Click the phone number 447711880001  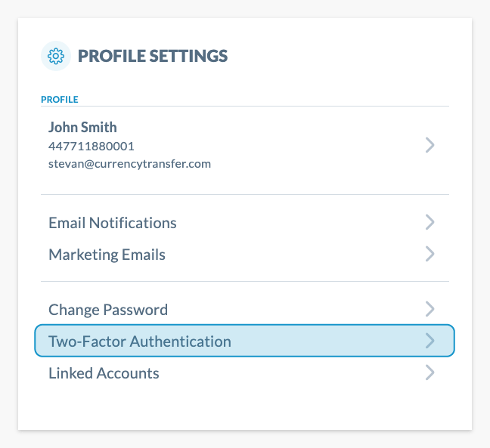[x=91, y=146]
